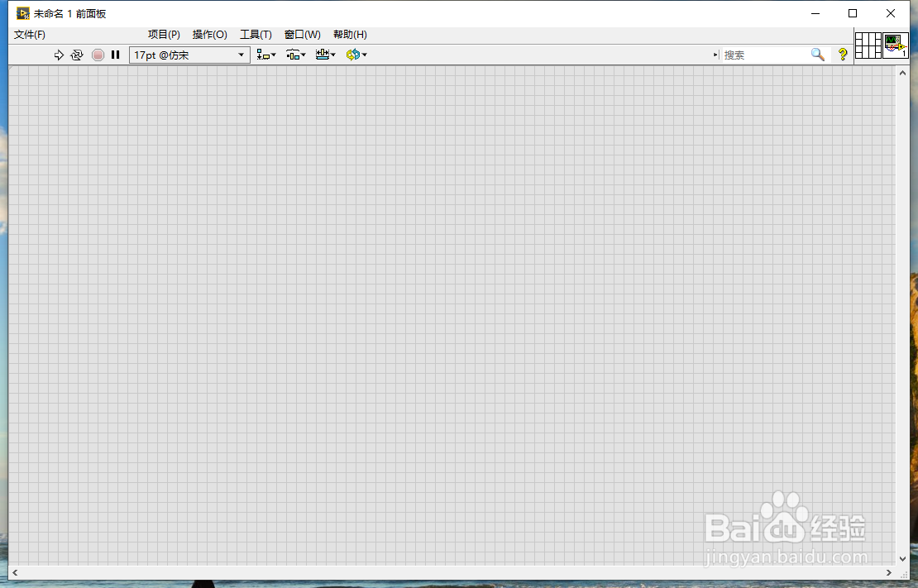
Task: Click the vertical scrollbar up arrow
Action: (x=902, y=73)
